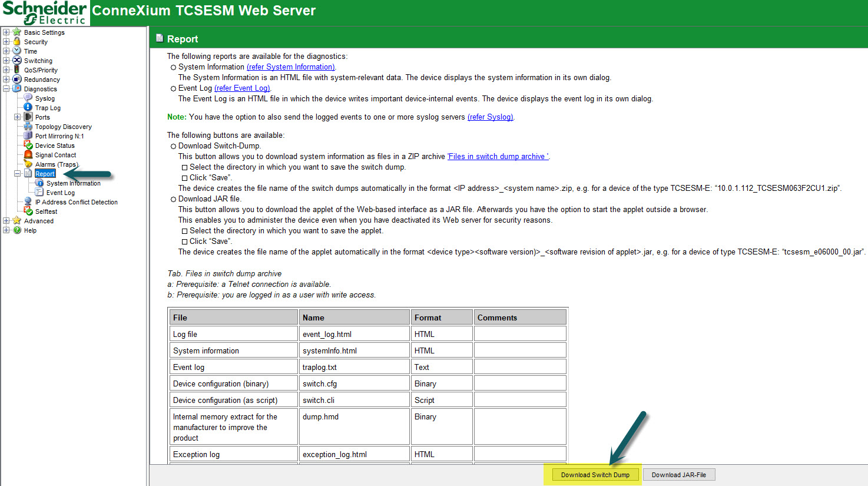The image size is (868, 486).
Task: Click the Topology Discovery network icon
Action: 28,126
